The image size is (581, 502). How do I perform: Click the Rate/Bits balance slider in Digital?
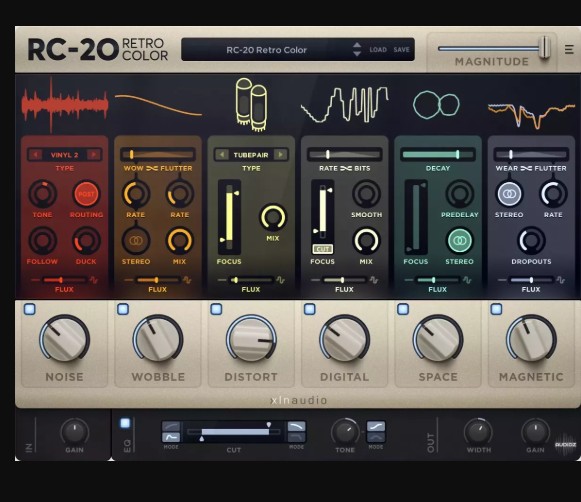[x=345, y=154]
